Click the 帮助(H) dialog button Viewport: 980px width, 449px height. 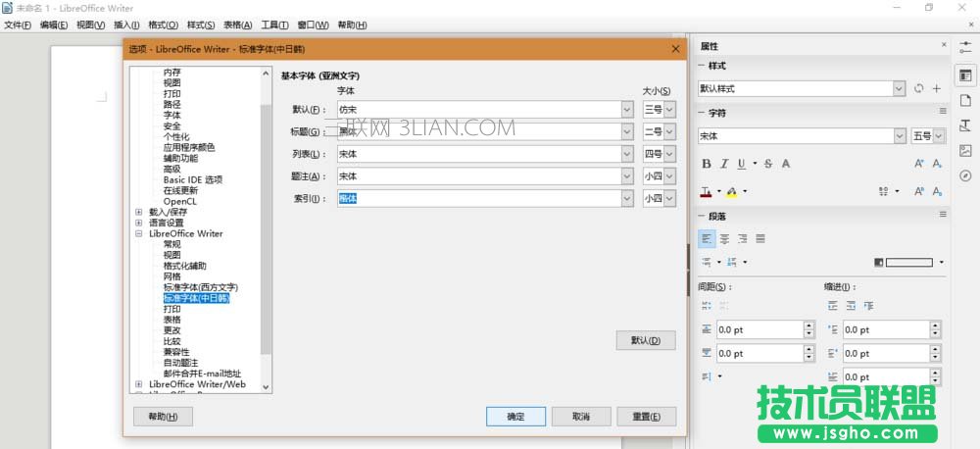[x=163, y=417]
